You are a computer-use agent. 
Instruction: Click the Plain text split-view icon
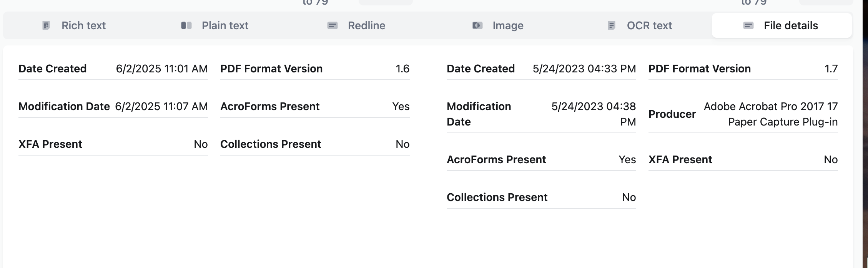click(186, 26)
